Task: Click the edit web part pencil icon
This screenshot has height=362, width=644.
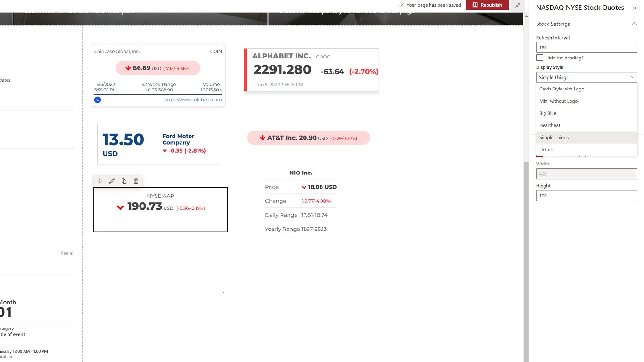Action: (x=112, y=181)
